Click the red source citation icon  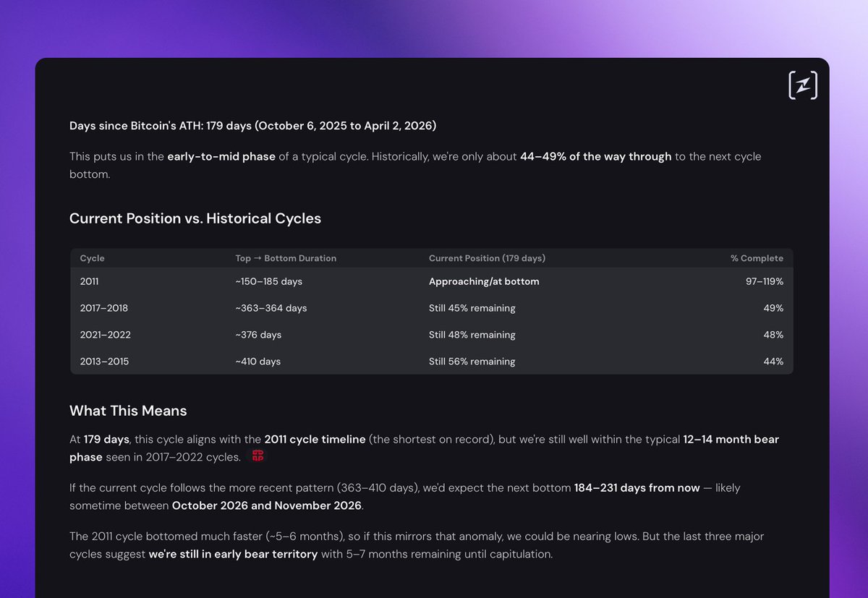coord(258,456)
